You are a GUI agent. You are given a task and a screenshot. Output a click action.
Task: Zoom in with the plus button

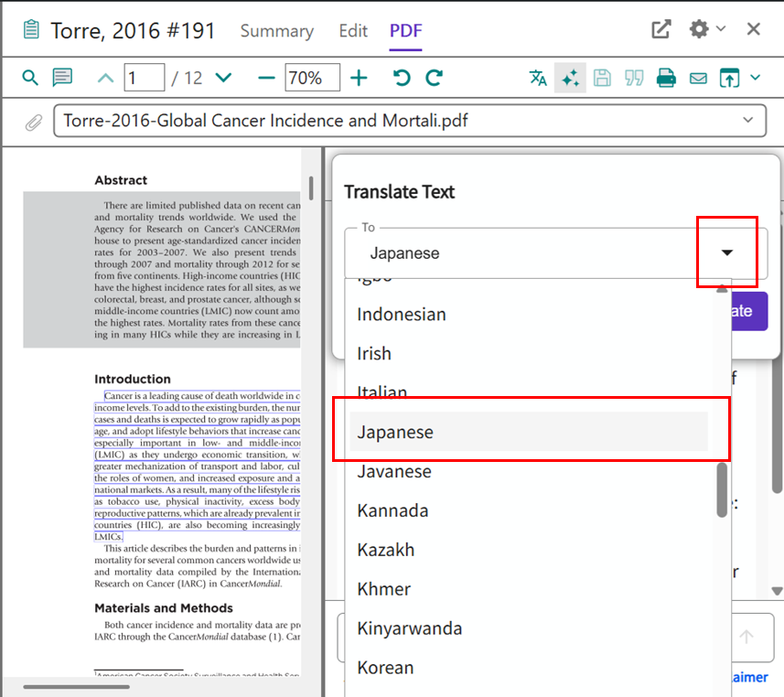point(360,78)
